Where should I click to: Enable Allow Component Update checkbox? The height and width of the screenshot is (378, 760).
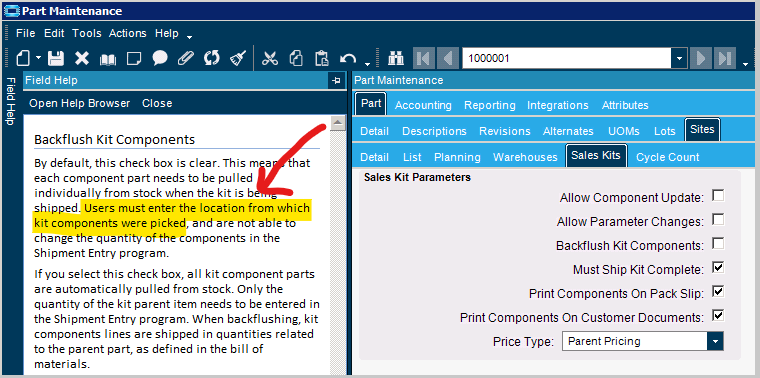(718, 196)
